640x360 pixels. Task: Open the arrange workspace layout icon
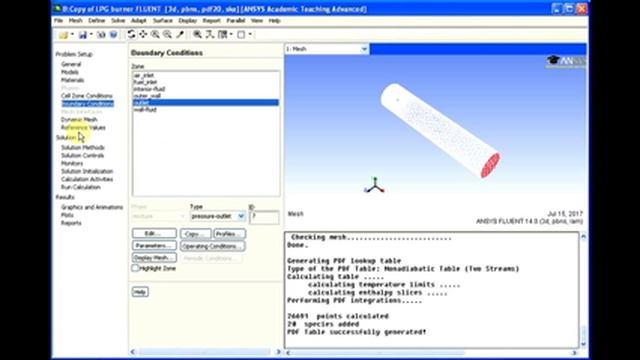click(222, 35)
